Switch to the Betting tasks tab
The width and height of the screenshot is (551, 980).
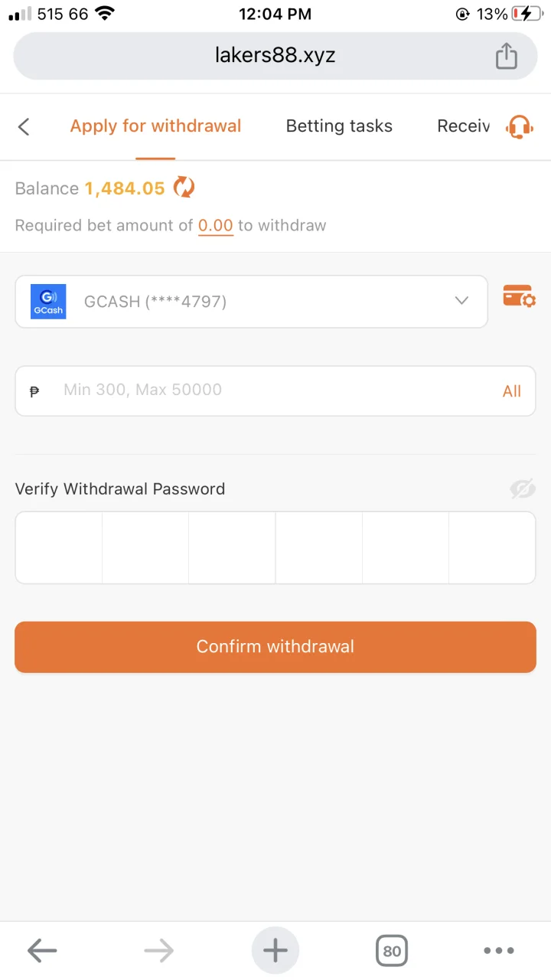tap(339, 126)
